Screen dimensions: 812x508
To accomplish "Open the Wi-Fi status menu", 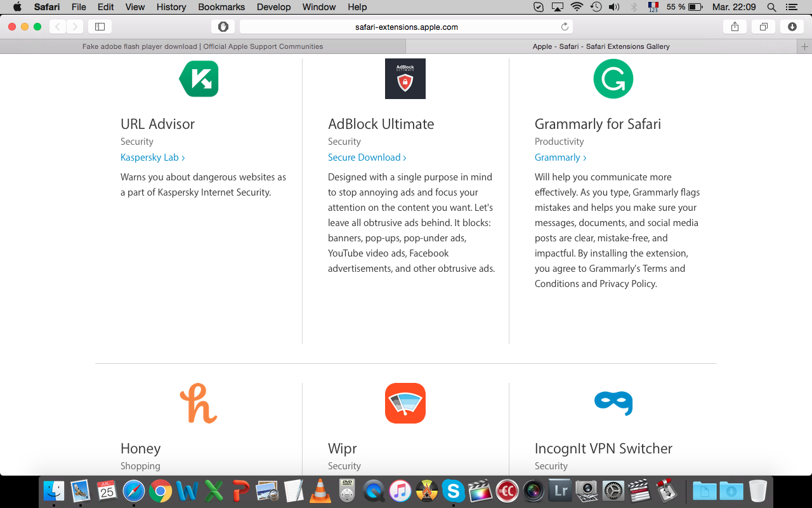I will (x=577, y=7).
